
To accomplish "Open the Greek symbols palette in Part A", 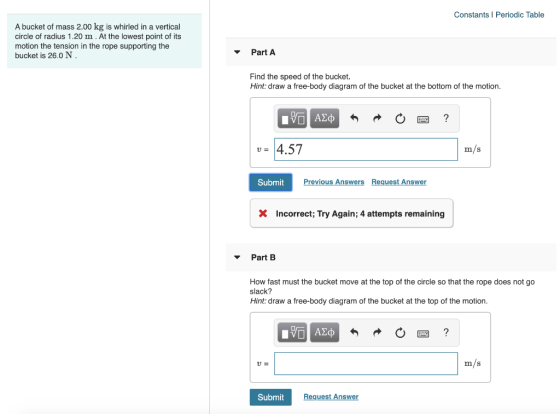I will 324,118.
